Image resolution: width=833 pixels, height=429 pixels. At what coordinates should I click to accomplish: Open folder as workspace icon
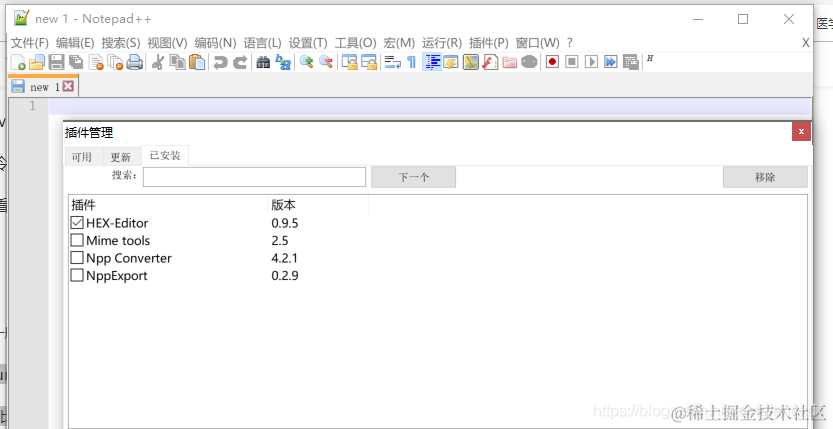tap(509, 62)
